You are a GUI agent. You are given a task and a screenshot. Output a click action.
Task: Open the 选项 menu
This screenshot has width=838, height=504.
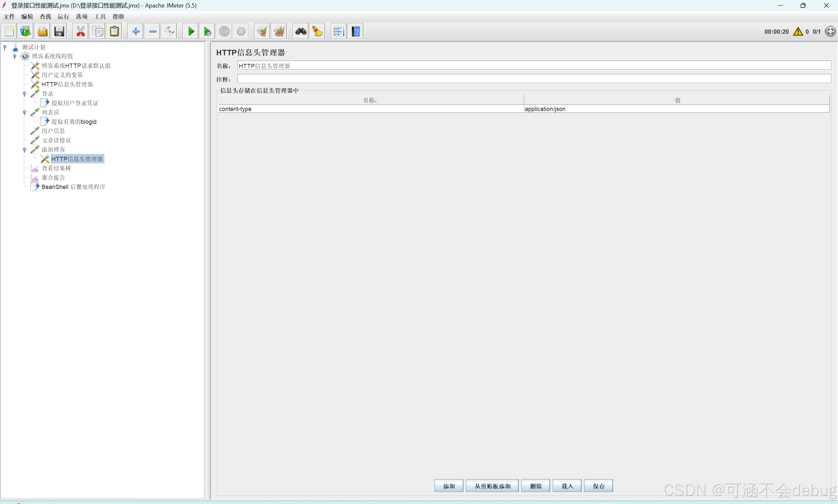82,16
